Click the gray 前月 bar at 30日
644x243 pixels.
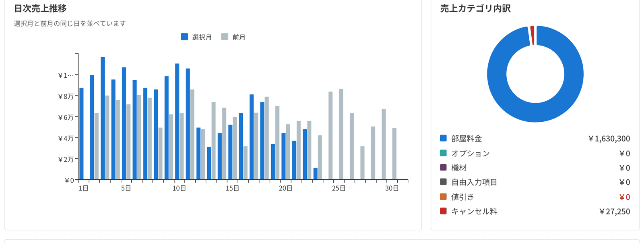click(x=394, y=154)
